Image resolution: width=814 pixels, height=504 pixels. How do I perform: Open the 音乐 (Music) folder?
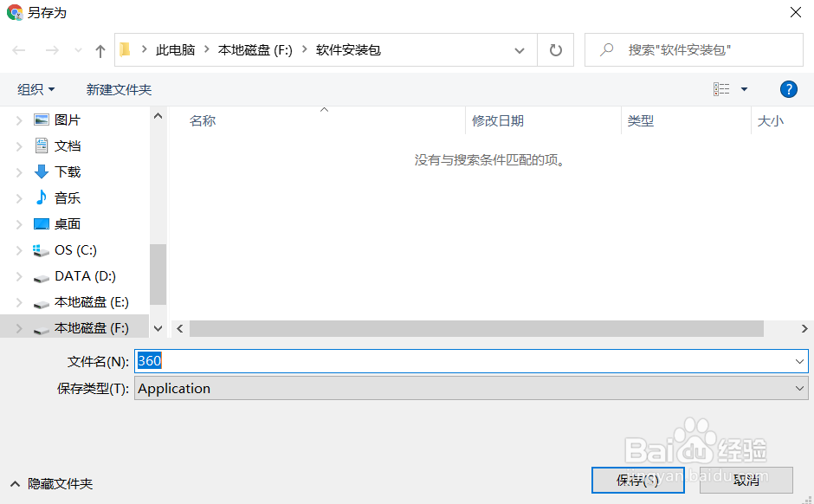point(68,197)
